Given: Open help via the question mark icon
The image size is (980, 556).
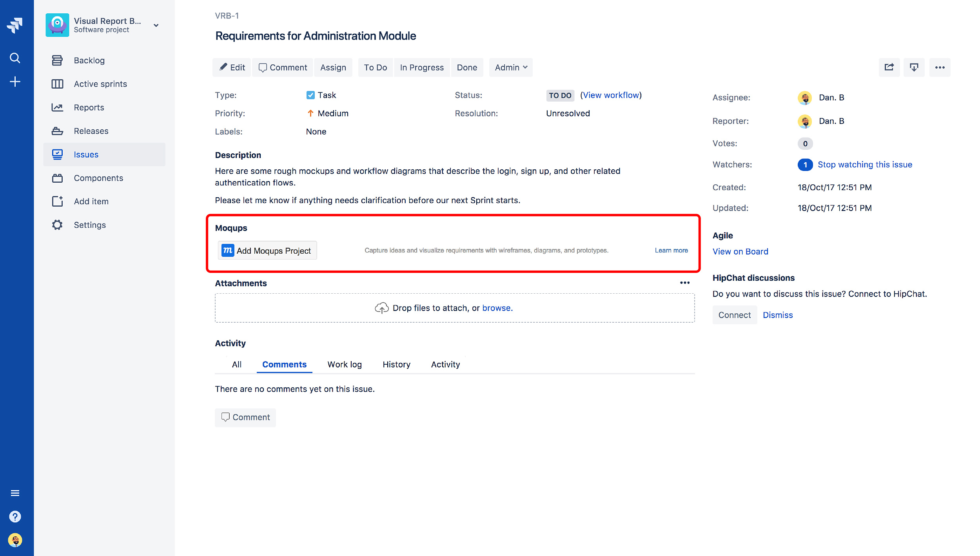Looking at the screenshot, I should tap(15, 516).
